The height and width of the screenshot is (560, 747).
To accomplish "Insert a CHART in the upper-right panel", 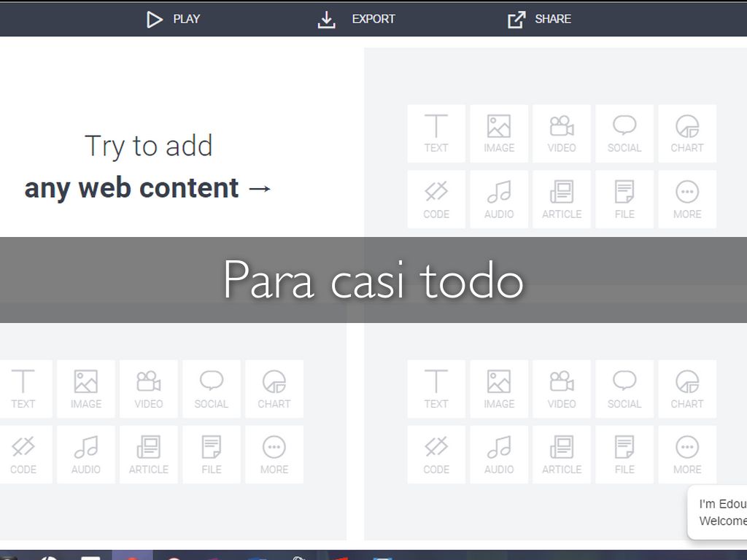I will coord(687,133).
